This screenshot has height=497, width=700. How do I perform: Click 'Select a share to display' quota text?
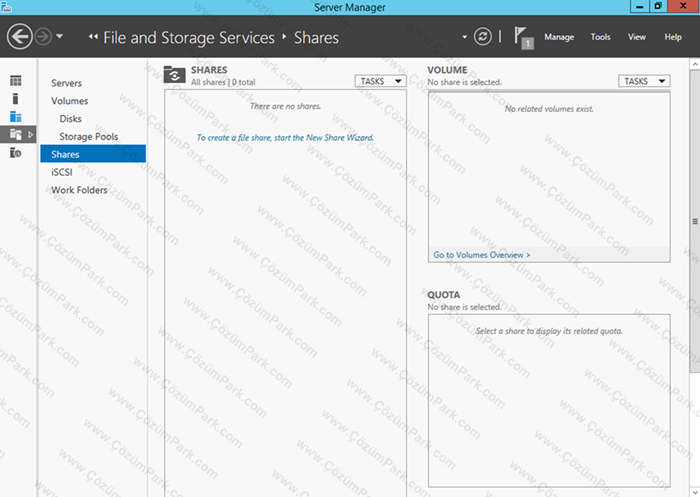pyautogui.click(x=549, y=331)
